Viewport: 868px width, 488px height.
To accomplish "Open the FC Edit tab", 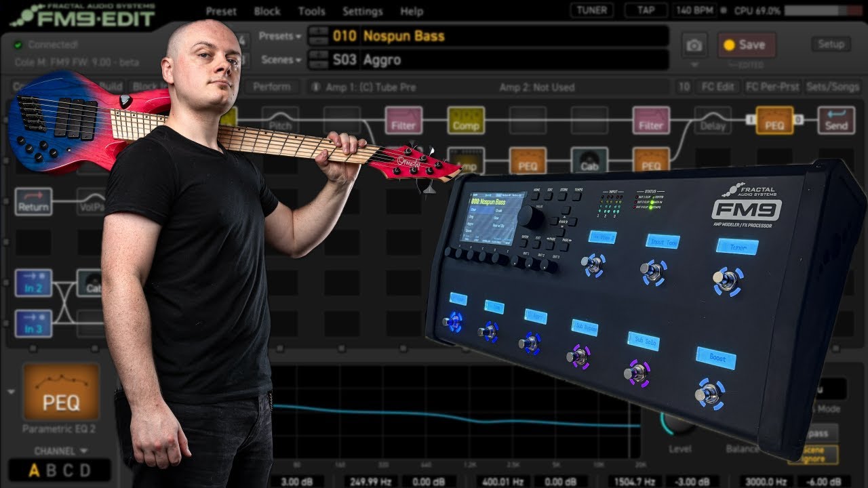I will (x=717, y=87).
